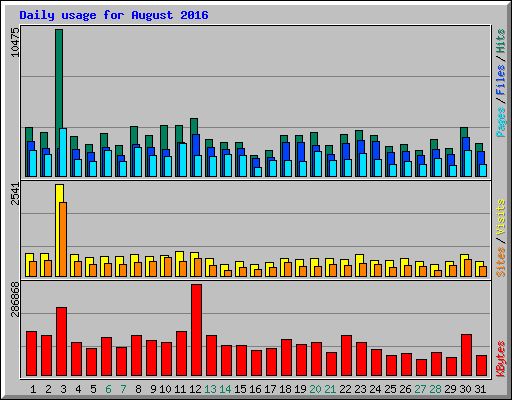The image size is (512, 400).
Task: Select the orange sites bar for day 3
Action: point(63,239)
